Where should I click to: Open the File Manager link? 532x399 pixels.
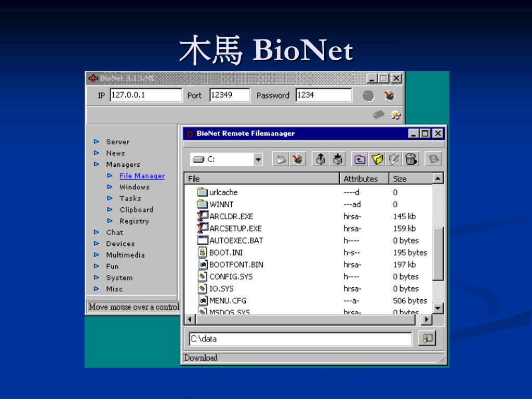click(x=142, y=176)
